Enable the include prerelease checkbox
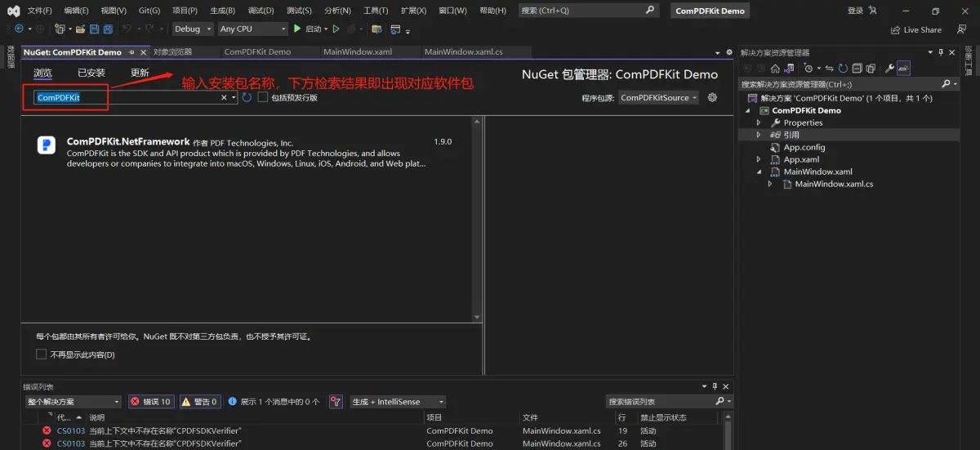Viewport: 980px width, 450px height. coord(263,97)
